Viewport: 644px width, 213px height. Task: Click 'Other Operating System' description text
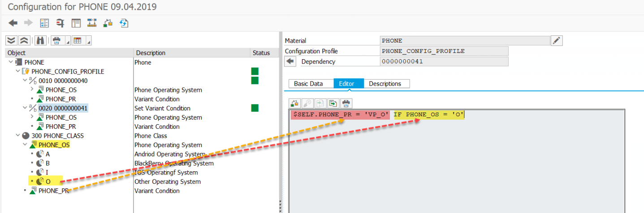(x=168, y=182)
